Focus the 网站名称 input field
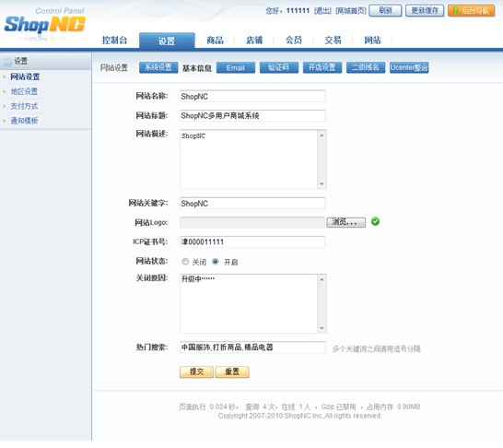 pyautogui.click(x=252, y=96)
